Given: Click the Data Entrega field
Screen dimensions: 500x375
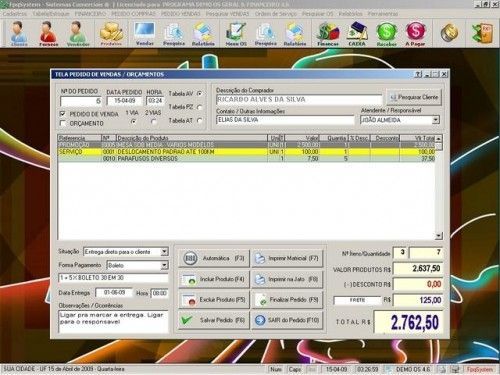Looking at the screenshot, I should (x=114, y=293).
